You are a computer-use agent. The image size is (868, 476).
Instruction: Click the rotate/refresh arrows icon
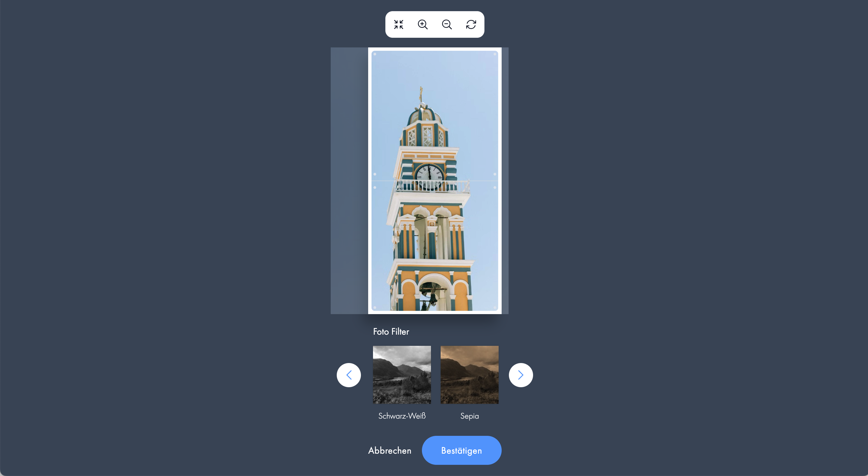point(471,24)
